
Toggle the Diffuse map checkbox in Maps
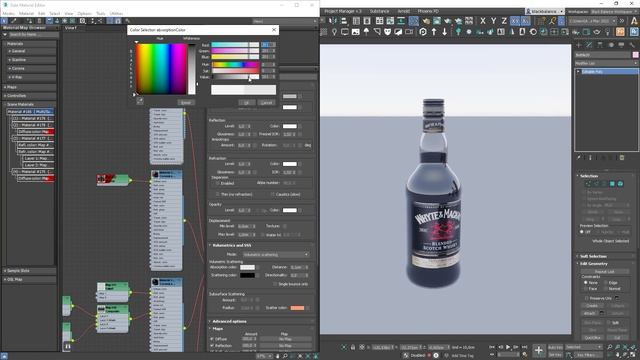pyautogui.click(x=212, y=339)
